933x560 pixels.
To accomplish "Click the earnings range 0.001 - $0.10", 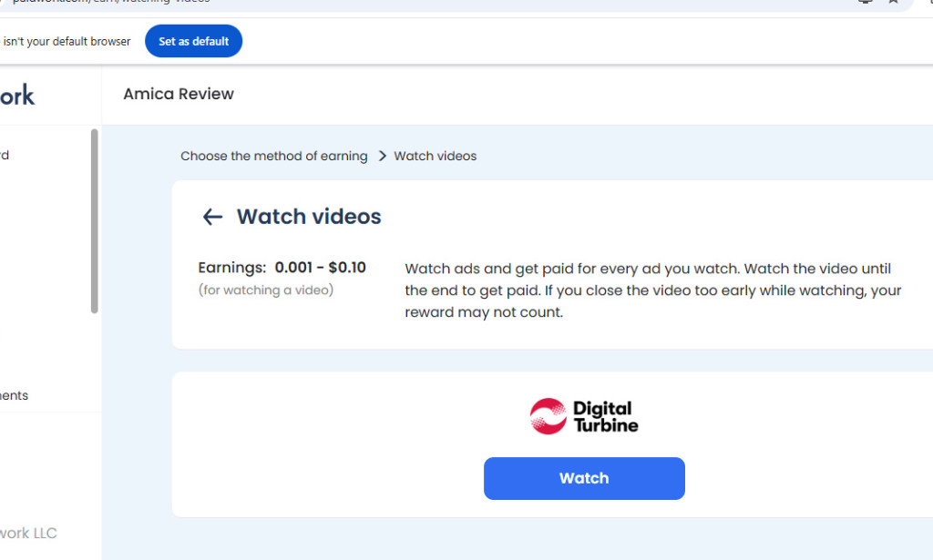I will (319, 268).
